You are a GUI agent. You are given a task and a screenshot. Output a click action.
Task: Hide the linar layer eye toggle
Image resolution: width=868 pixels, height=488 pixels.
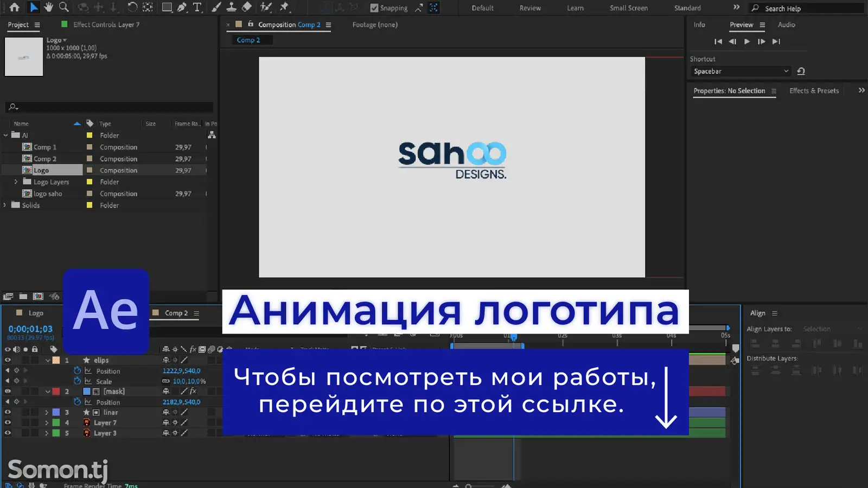8,412
